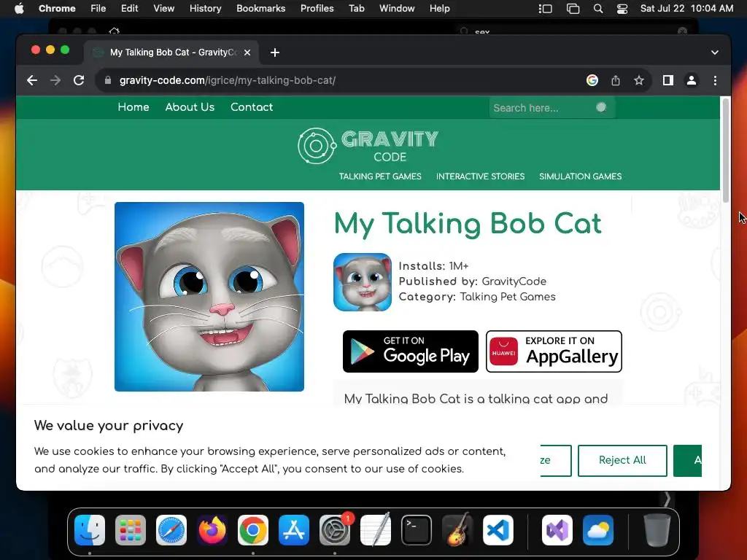Open Chrome side panel icon

point(668,80)
